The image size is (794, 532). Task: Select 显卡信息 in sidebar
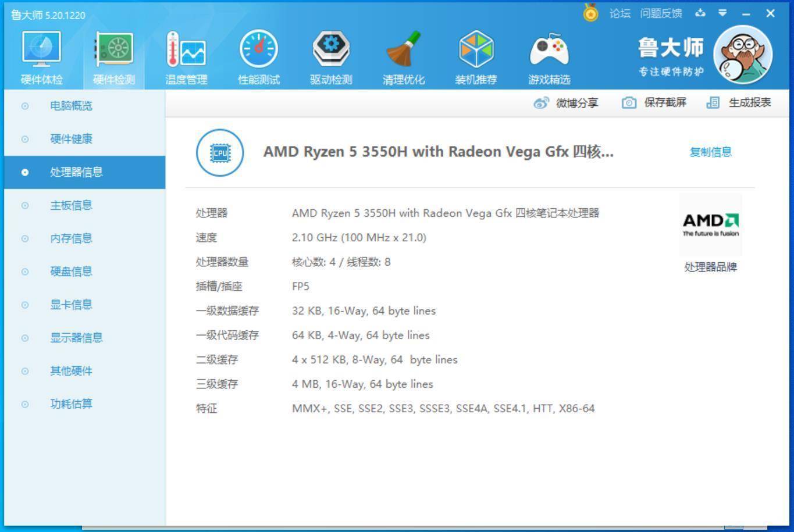[x=84, y=305]
